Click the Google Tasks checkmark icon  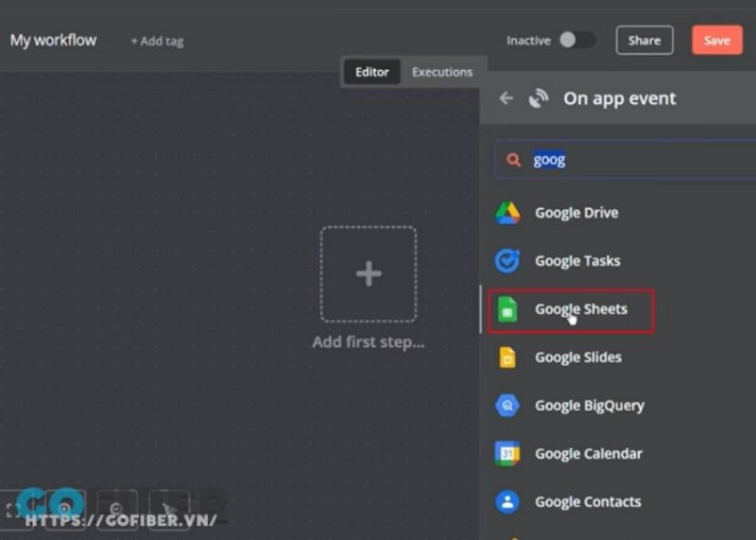pos(507,261)
